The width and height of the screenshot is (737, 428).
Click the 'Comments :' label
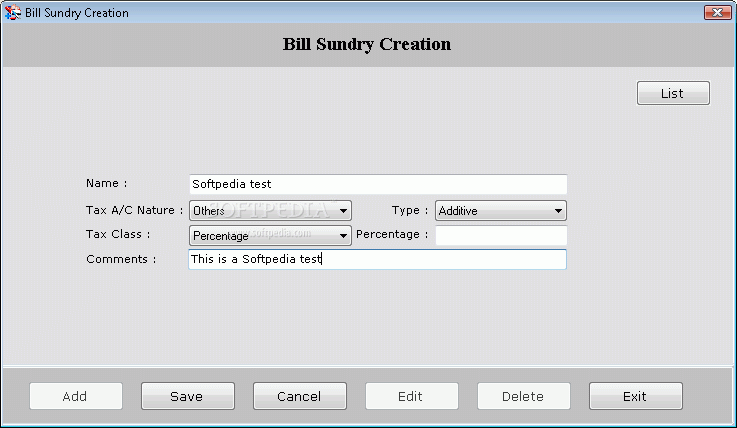(x=121, y=259)
